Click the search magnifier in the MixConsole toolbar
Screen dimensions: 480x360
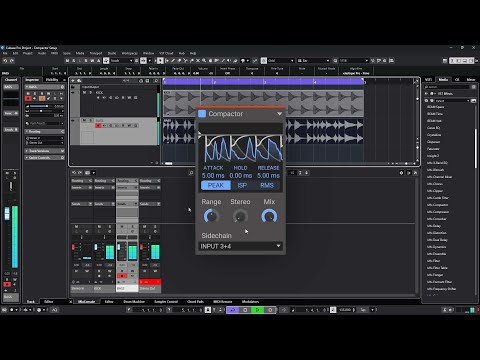[x=191, y=173]
